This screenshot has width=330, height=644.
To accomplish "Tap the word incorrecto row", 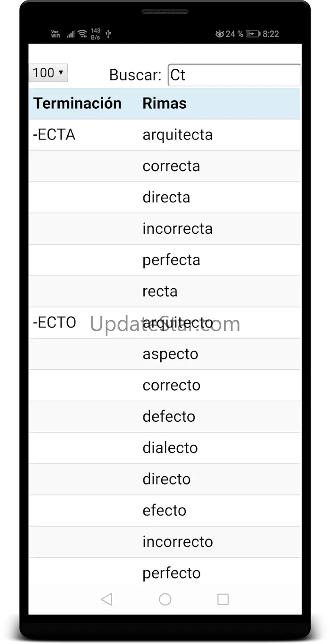I will [178, 541].
